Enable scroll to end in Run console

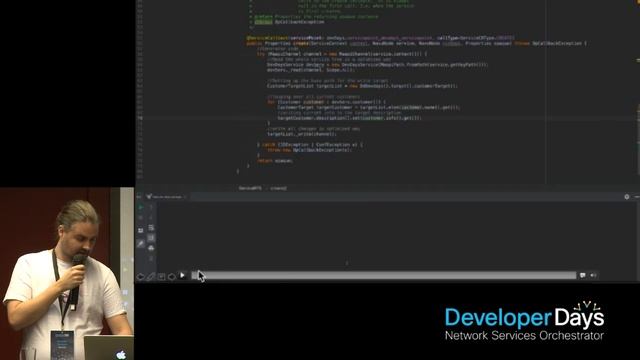coord(151,238)
